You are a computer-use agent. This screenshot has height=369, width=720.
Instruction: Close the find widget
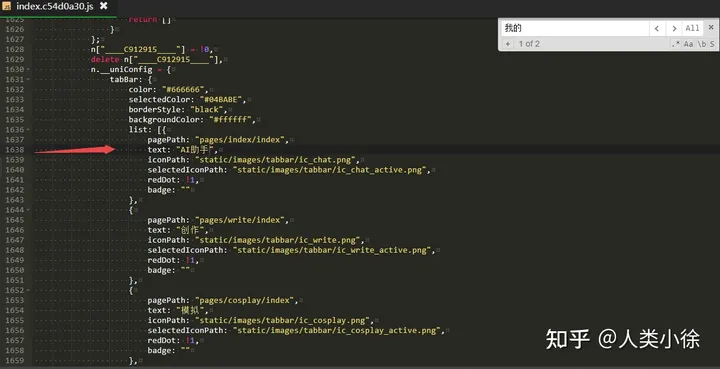(711, 28)
